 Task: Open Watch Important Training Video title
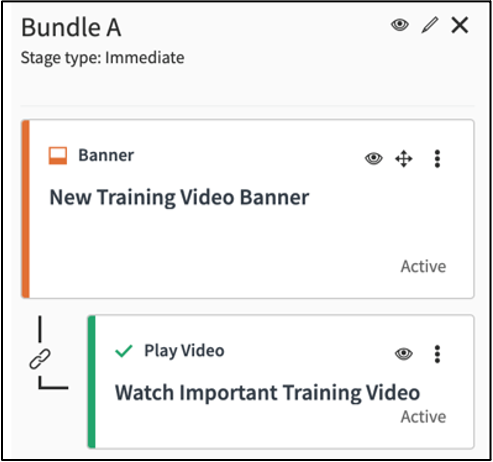267,393
